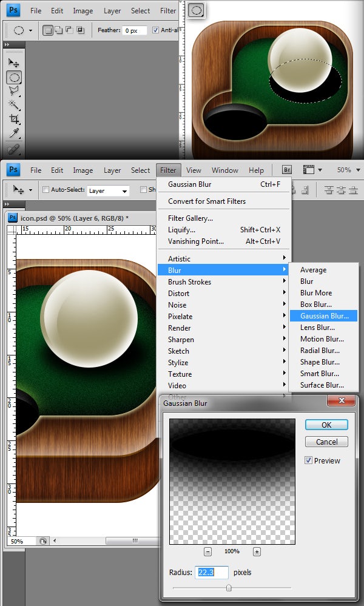Select the Move tool in toolbox
Viewport: 364px width, 606px height.
14,62
